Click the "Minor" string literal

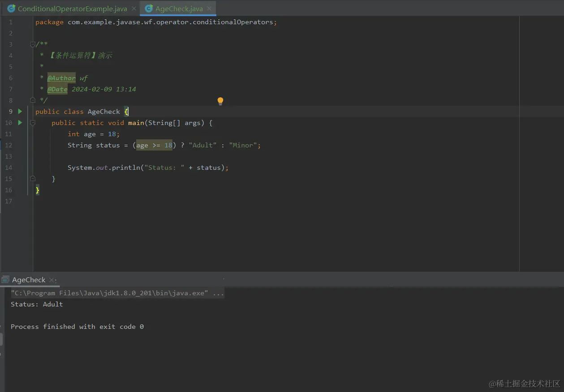[243, 145]
